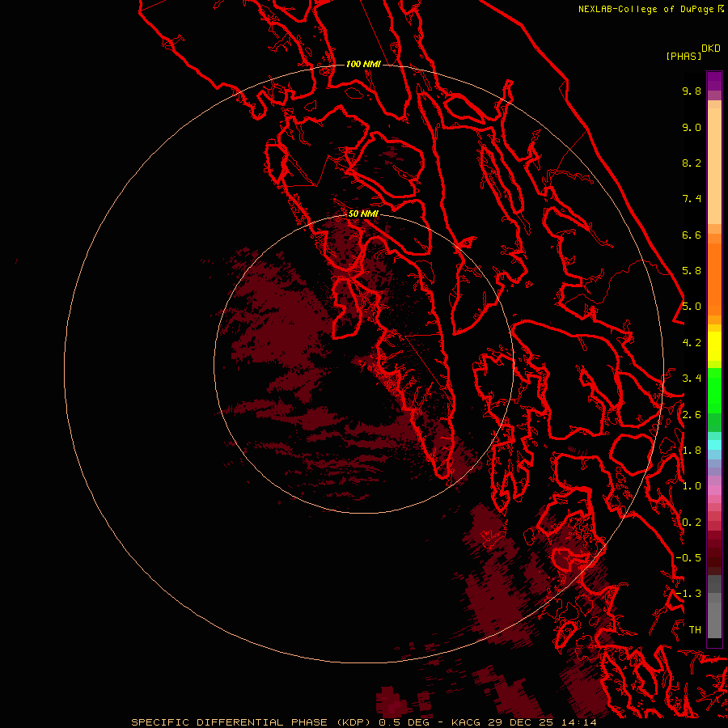
Task: Click the NEXLAB-College of DuPage credit text
Action: 645,9
